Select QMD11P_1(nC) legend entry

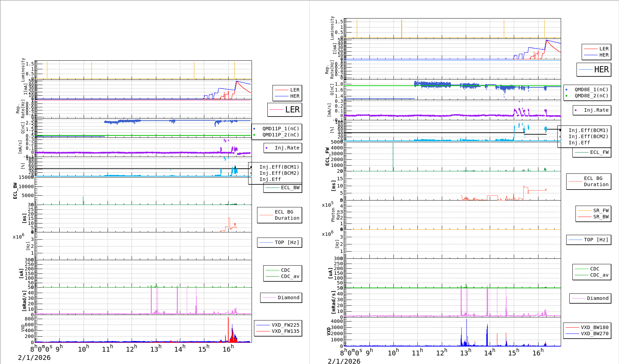[280, 129]
